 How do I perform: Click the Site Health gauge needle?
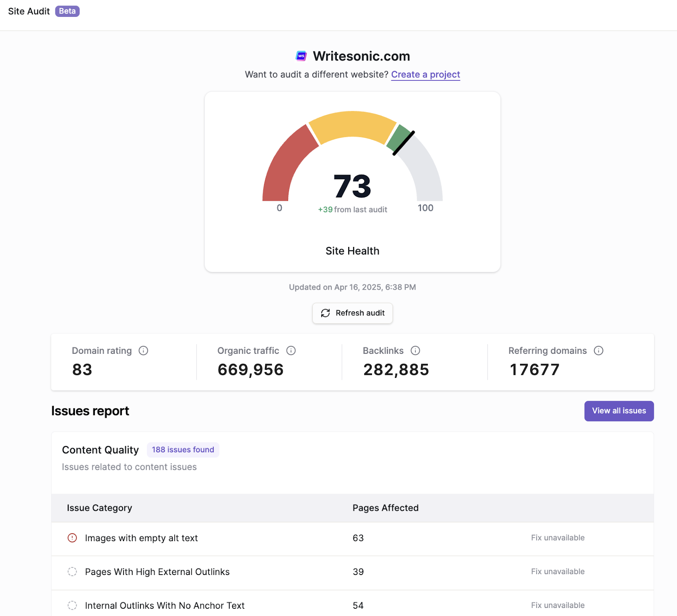coord(404,143)
